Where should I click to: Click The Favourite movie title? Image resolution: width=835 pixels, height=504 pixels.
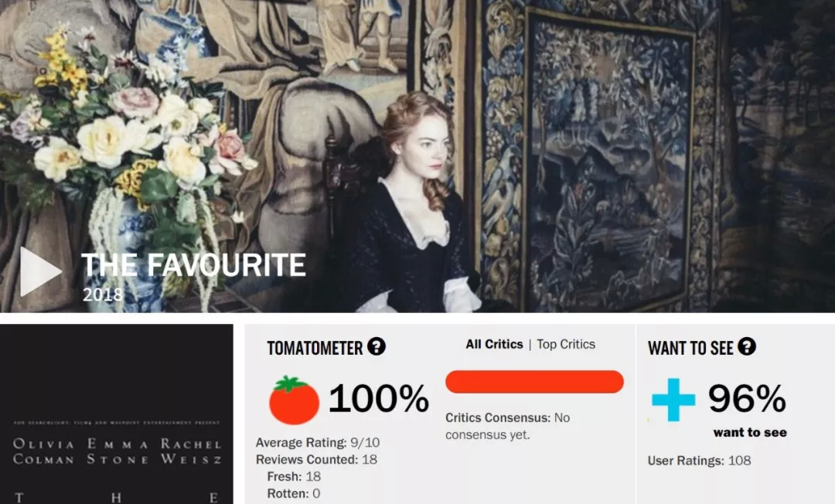point(194,265)
